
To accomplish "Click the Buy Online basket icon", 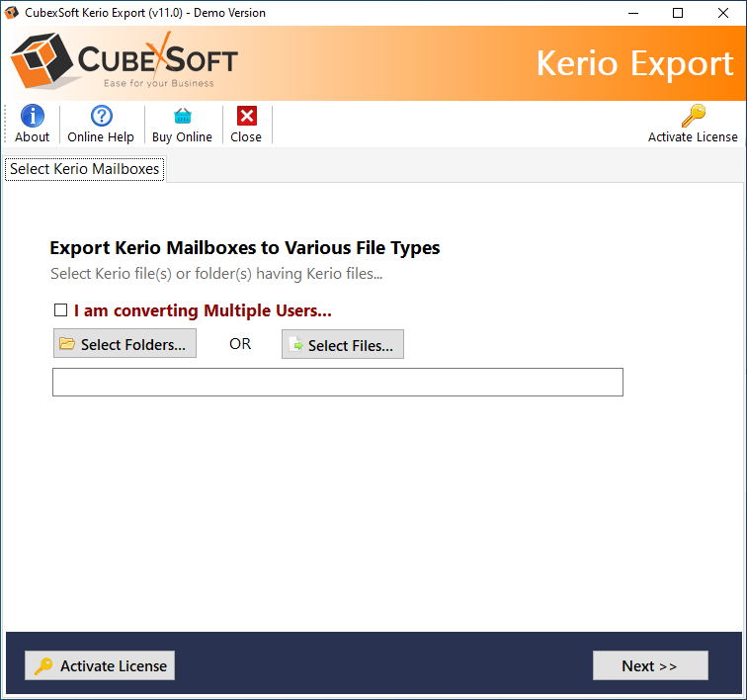I will (x=183, y=116).
